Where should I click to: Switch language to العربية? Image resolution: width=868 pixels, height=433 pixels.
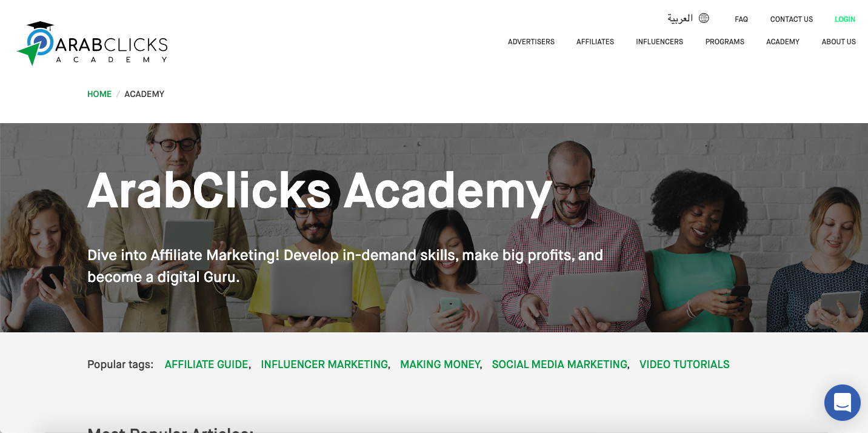point(680,18)
